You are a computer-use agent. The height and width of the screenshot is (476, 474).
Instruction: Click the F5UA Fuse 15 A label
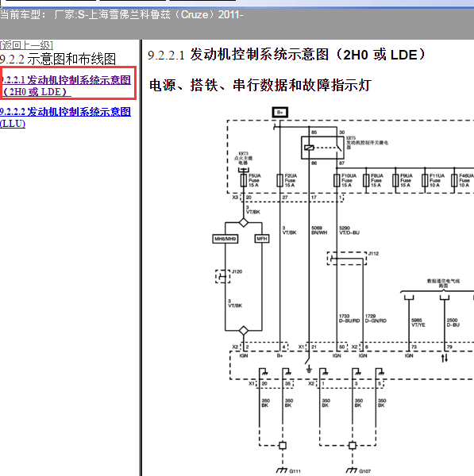coord(254,180)
